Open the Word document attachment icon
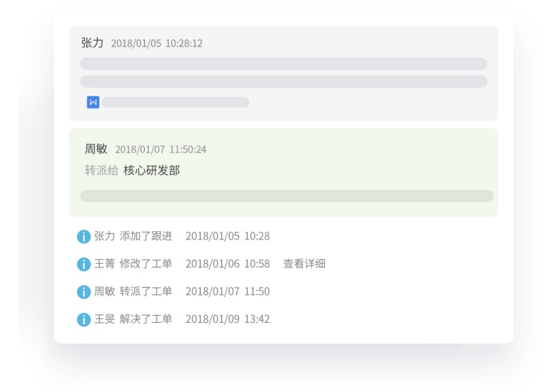Viewport: 545px width, 392px height. 93,102
